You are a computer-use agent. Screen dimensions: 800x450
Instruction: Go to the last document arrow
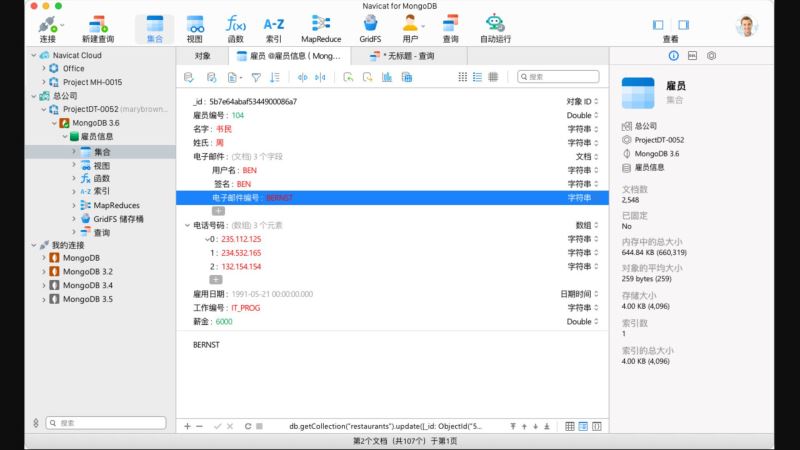pos(546,426)
